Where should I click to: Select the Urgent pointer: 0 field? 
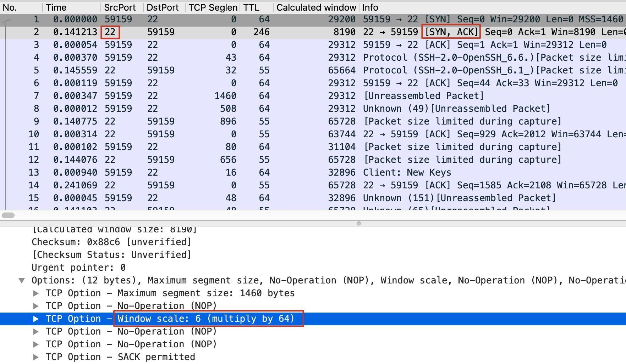78,268
